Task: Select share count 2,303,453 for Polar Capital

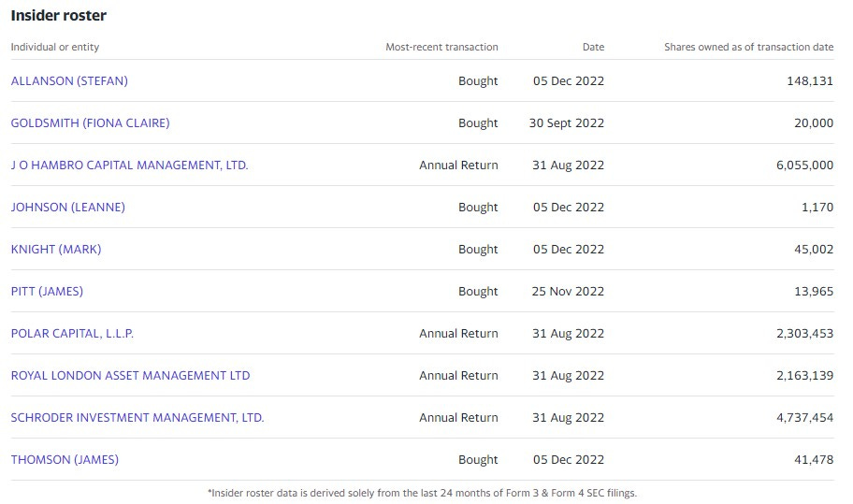Action: (x=804, y=333)
